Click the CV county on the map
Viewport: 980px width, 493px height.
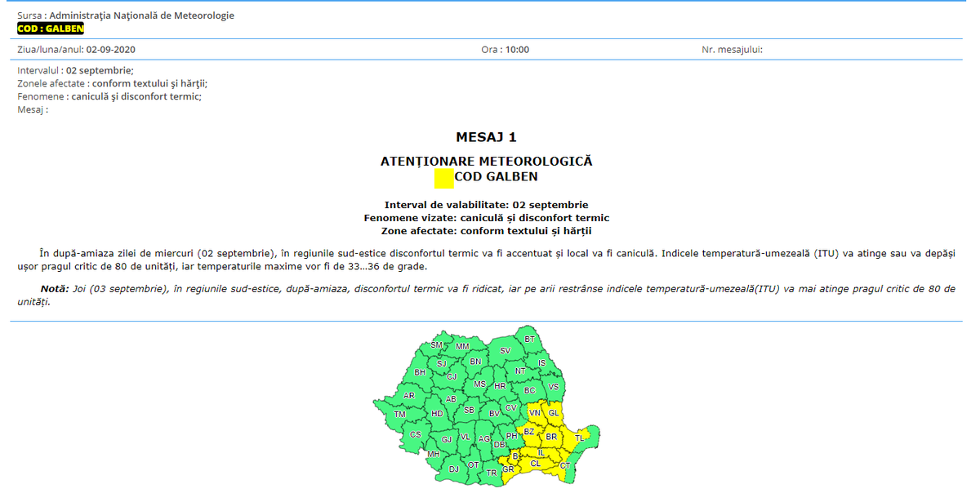coord(510,408)
